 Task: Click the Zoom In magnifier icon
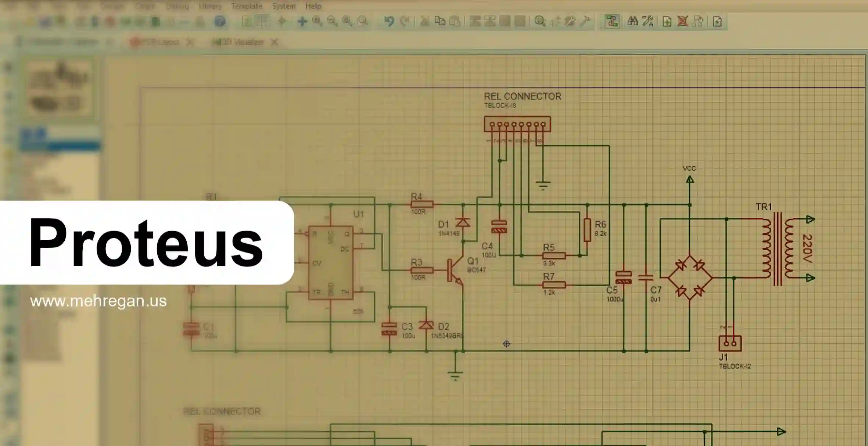point(317,21)
